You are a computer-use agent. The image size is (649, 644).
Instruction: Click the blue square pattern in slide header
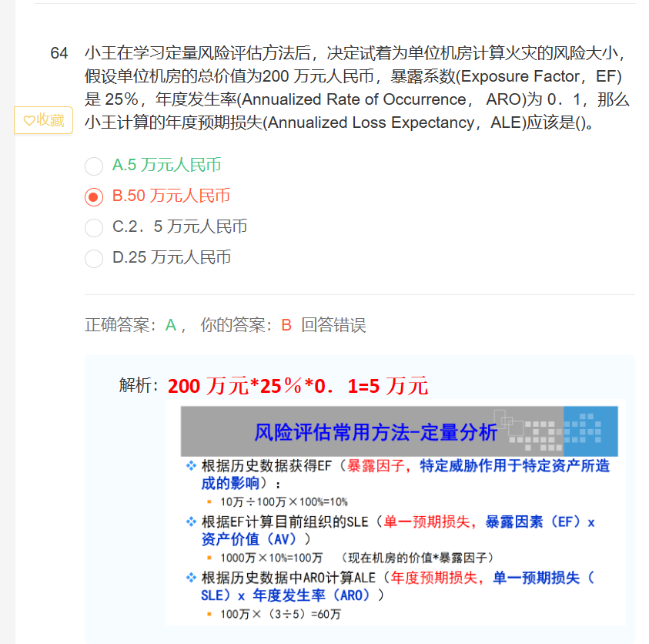tap(590, 431)
